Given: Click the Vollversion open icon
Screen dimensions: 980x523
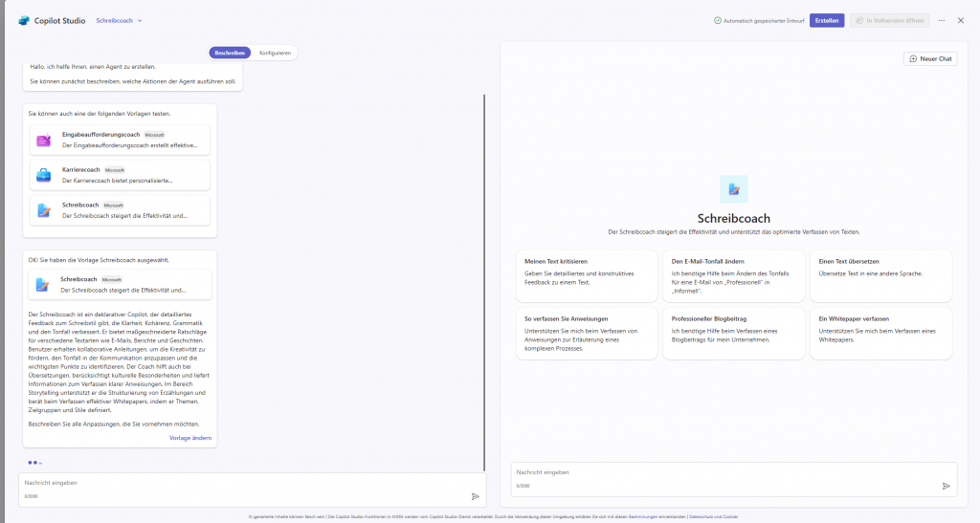Looking at the screenshot, I should [859, 21].
